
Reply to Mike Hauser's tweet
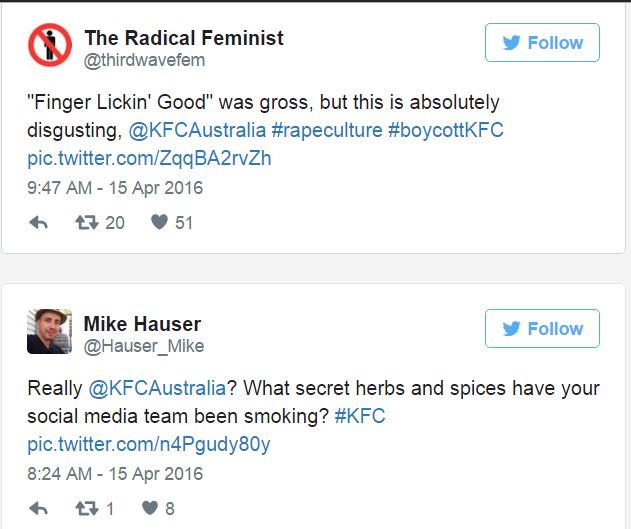[x=38, y=509]
